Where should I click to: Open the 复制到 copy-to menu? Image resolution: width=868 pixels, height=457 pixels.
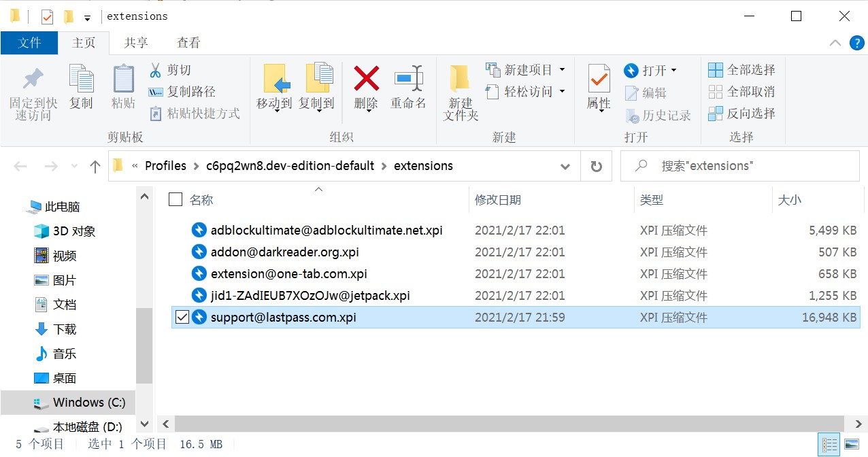pos(316,88)
